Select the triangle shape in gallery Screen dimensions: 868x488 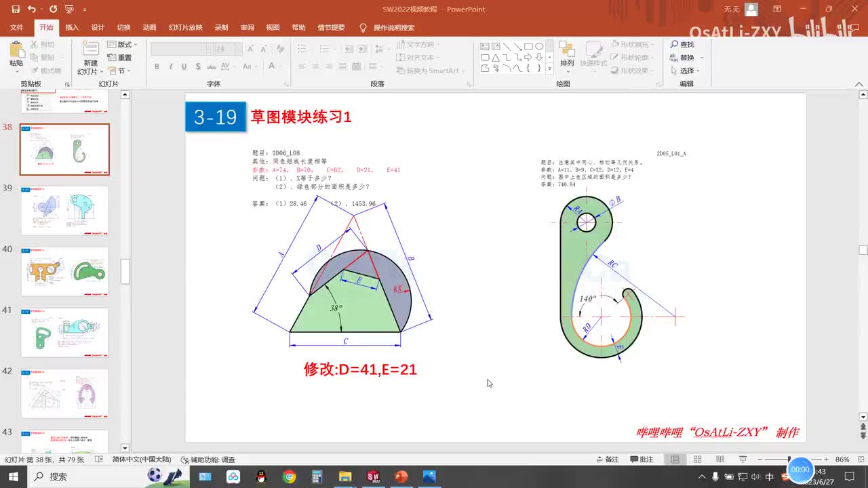click(496, 58)
